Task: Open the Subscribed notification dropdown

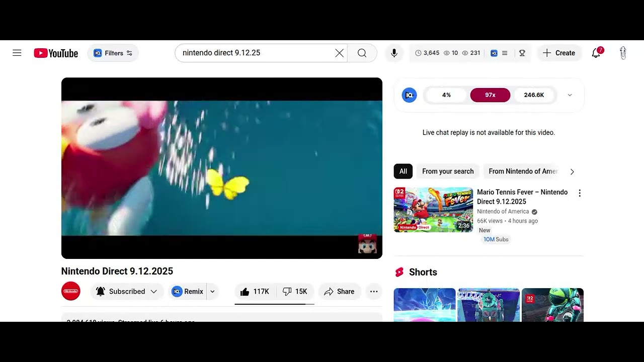Action: pyautogui.click(x=127, y=292)
